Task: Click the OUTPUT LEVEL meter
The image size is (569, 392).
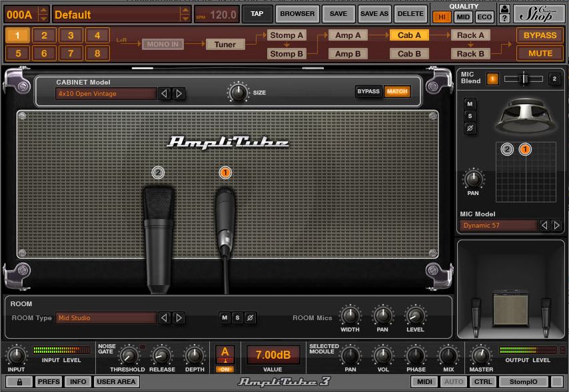Action: pyautogui.click(x=528, y=350)
